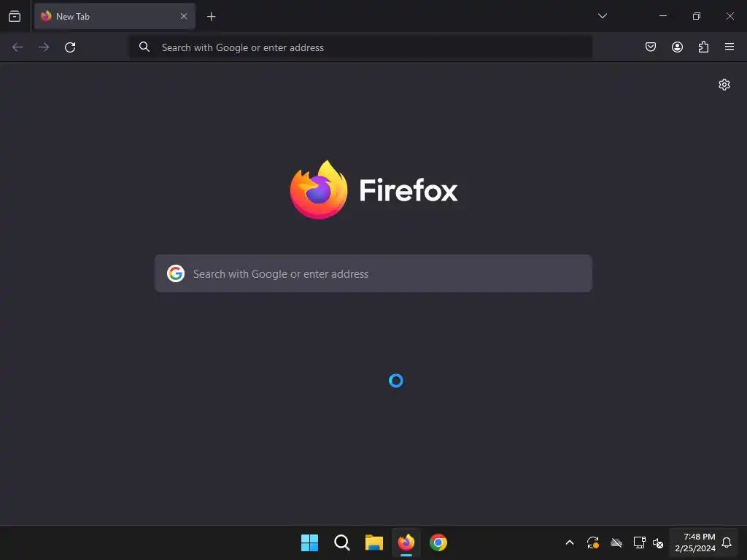Click the Google logo in the search box
This screenshot has height=560, width=747.
pos(176,273)
